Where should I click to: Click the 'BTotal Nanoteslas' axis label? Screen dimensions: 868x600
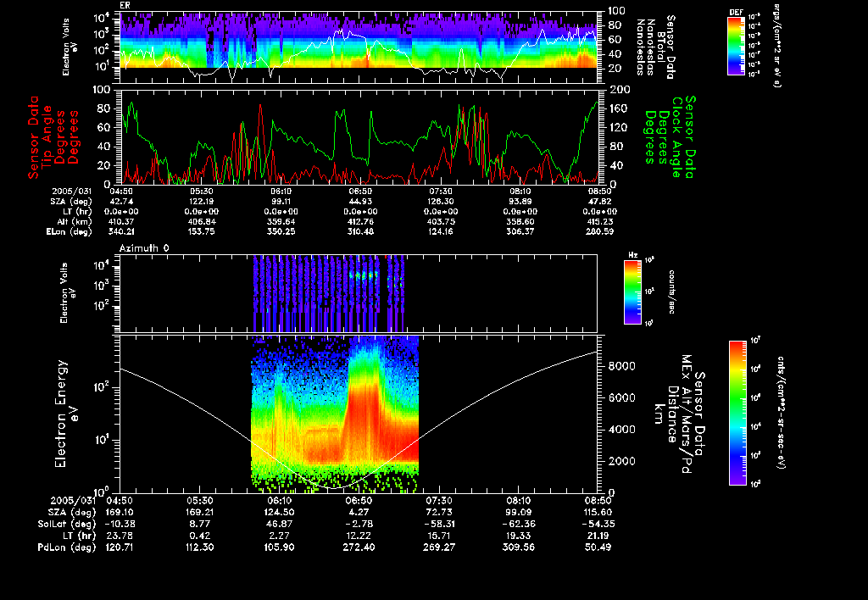coord(656,47)
